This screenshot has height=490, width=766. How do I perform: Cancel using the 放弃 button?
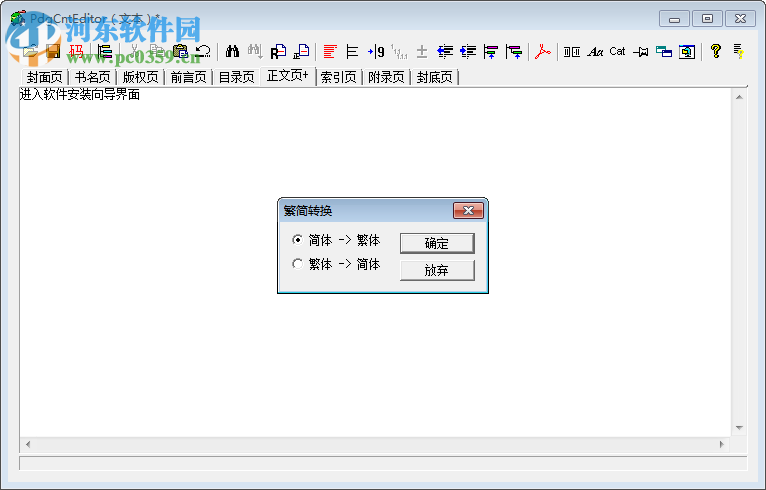click(437, 270)
